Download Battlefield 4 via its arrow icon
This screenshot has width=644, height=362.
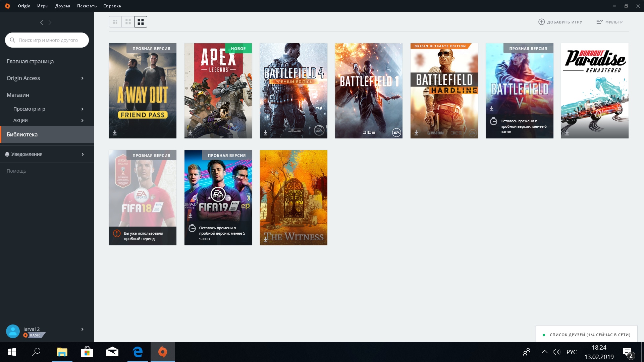(266, 133)
